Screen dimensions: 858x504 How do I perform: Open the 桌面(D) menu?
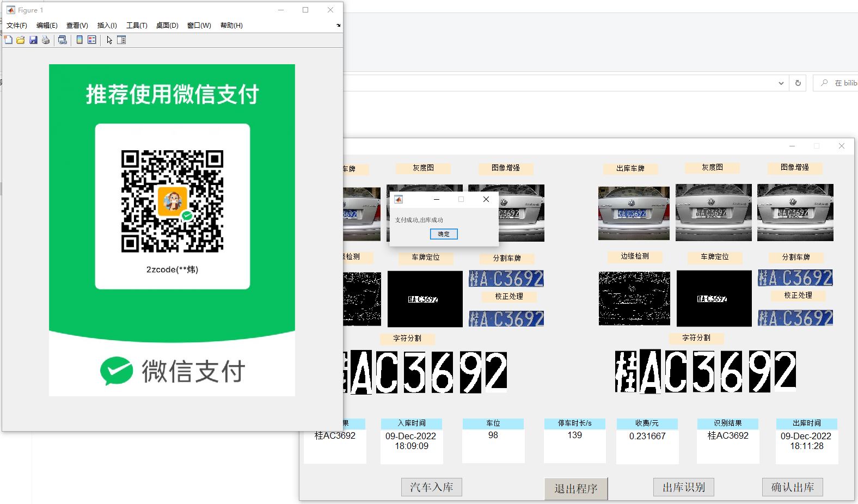click(167, 26)
